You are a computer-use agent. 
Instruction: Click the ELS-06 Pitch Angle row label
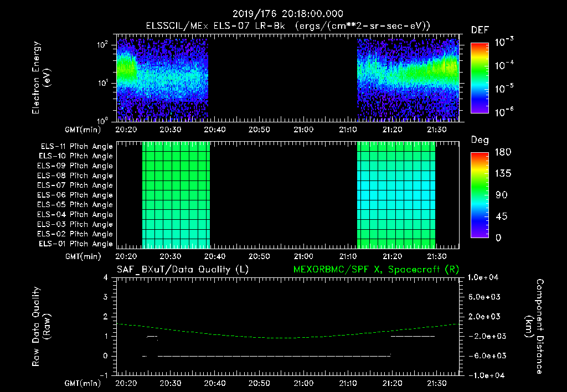[75, 195]
